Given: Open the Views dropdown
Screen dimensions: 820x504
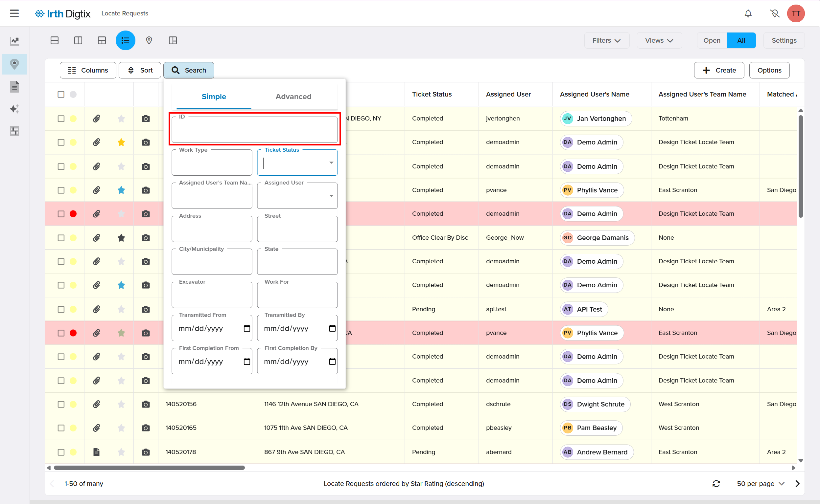Looking at the screenshot, I should (x=659, y=40).
